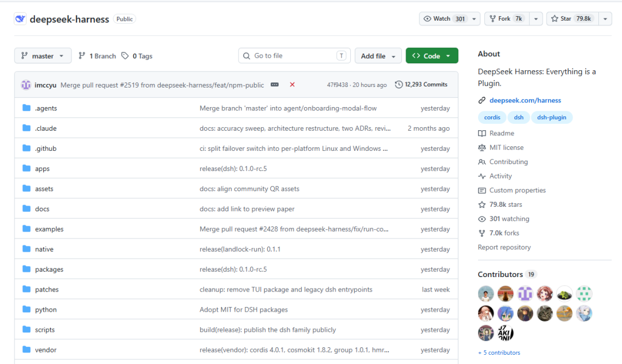The width and height of the screenshot is (622, 364).
Task: Open the master branch dropdown
Action: [x=43, y=56]
